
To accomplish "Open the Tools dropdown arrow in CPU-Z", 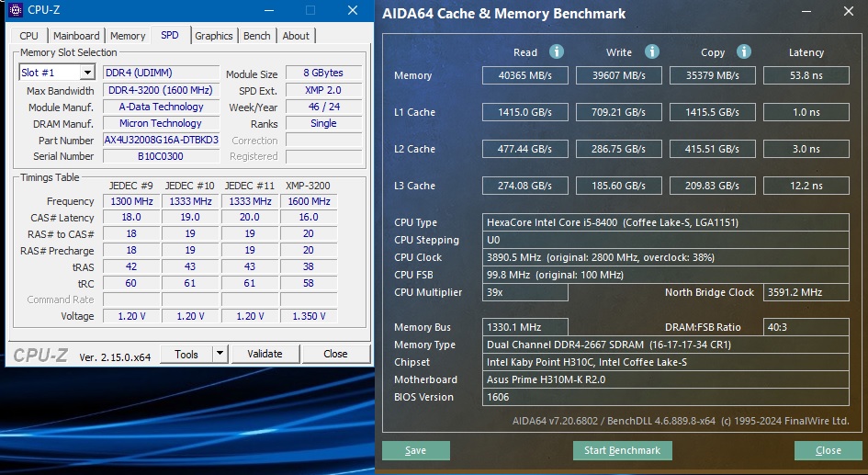I will coord(220,353).
